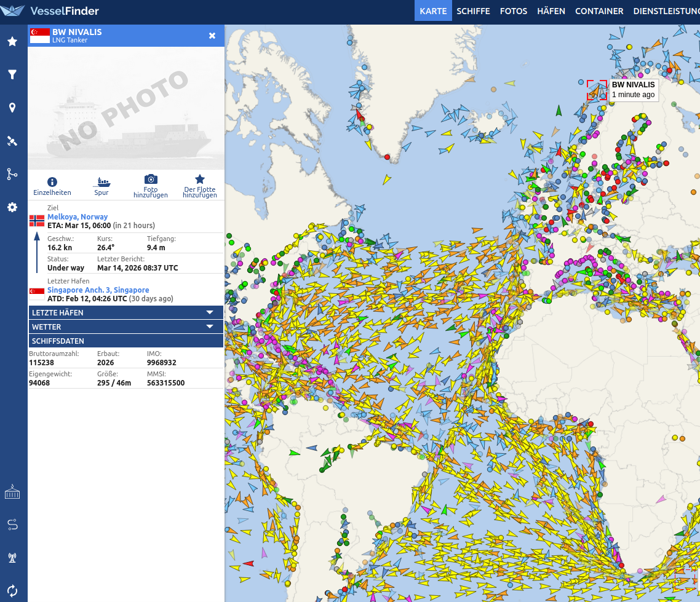Open the CONTAINER menu
The width and height of the screenshot is (700, 602).
[599, 11]
